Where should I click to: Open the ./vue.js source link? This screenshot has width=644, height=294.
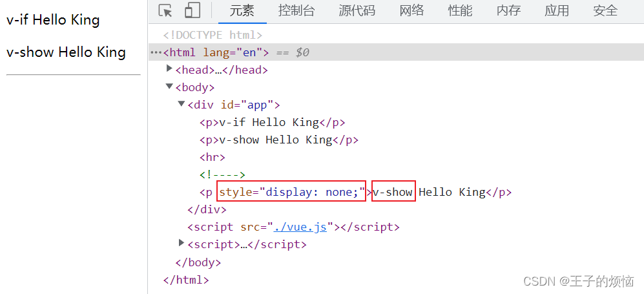(x=300, y=227)
